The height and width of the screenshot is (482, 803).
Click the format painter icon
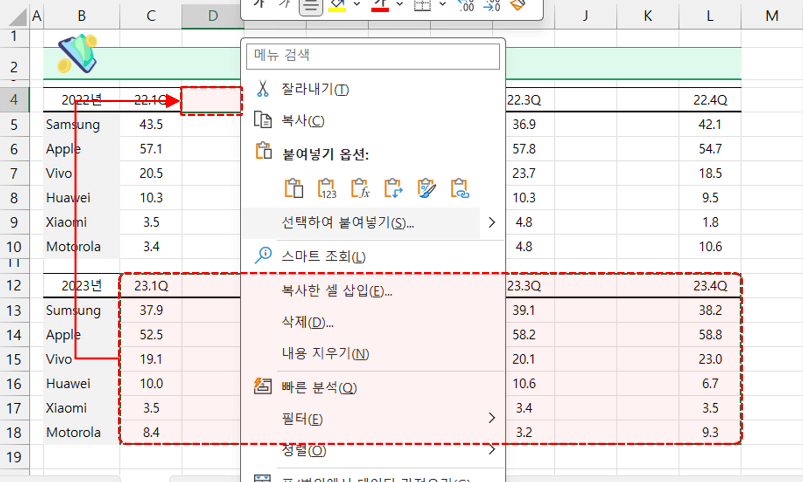[518, 5]
